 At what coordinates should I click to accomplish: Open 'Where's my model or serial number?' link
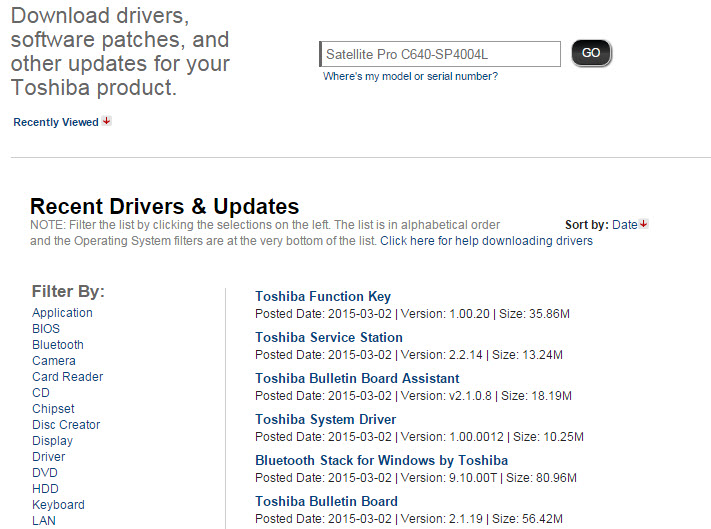tap(410, 76)
